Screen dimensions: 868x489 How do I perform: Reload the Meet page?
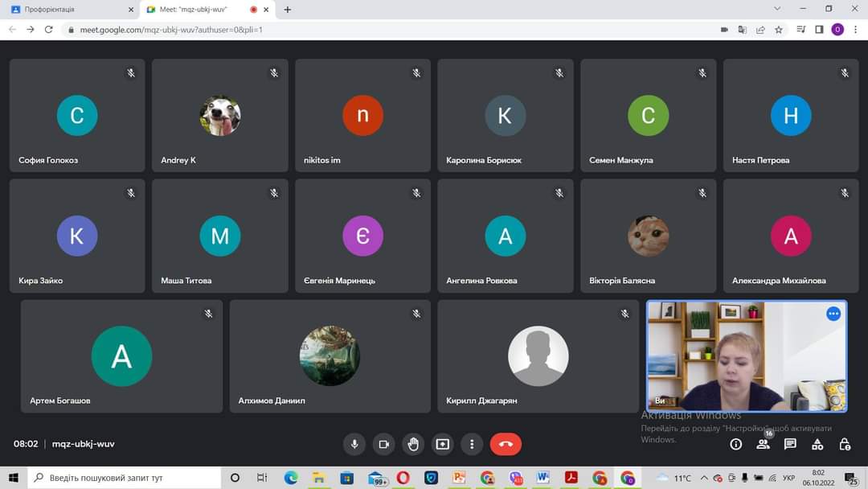click(48, 30)
